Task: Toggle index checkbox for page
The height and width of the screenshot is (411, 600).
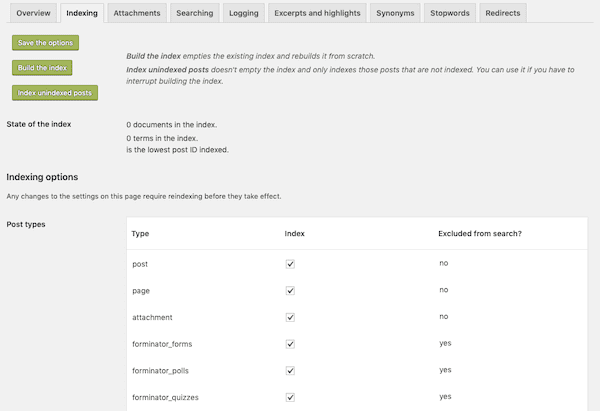Action: (290, 291)
